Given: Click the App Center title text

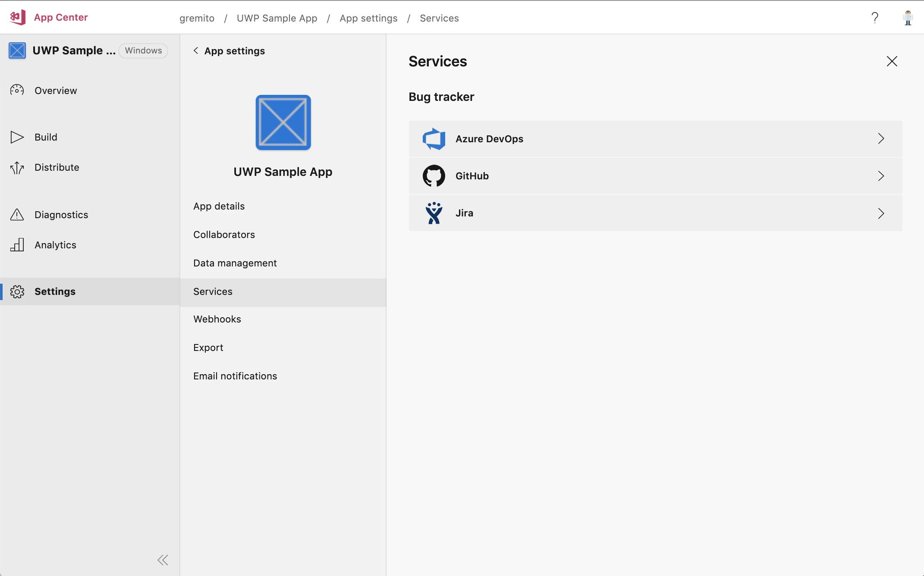Looking at the screenshot, I should pos(61,17).
